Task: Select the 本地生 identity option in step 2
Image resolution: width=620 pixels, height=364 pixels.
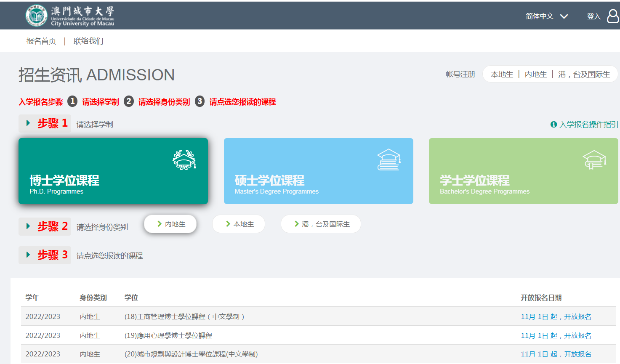Action: pos(239,224)
